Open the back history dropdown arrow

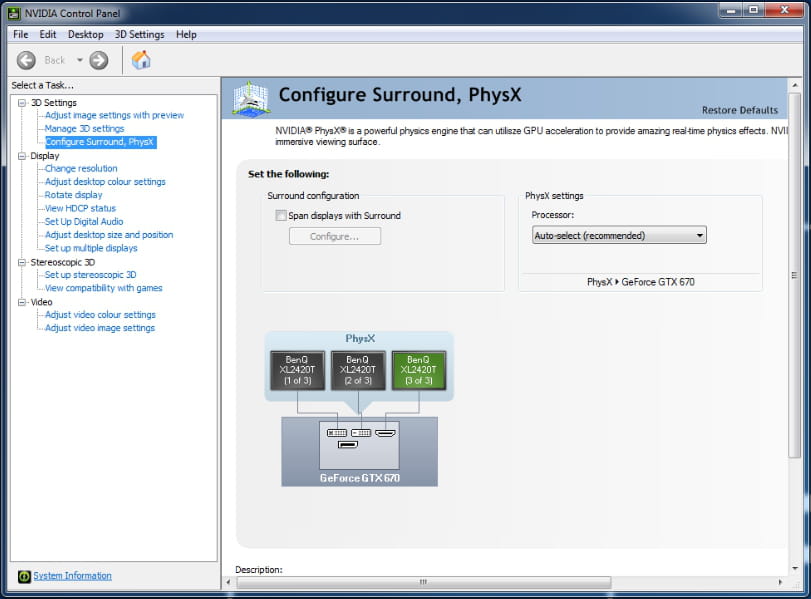point(80,60)
